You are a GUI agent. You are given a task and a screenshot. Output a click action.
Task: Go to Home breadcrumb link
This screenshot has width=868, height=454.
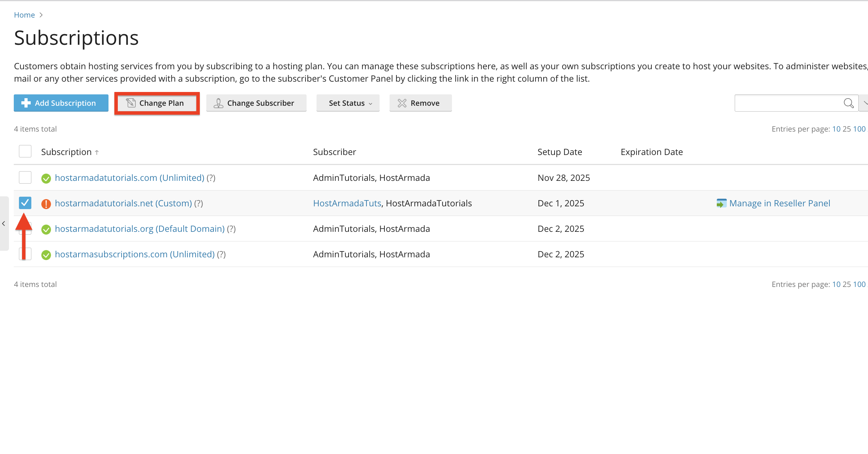coord(24,15)
